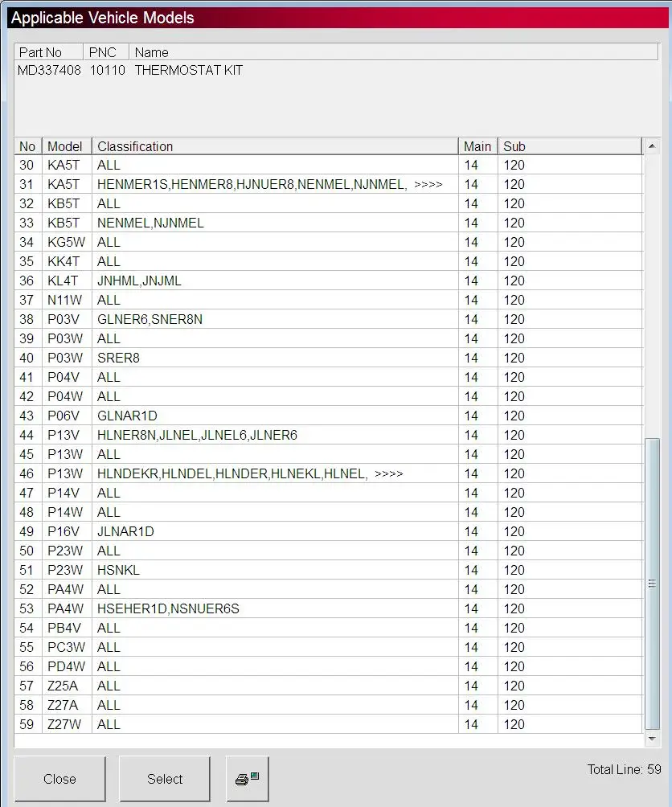672x807 pixels.
Task: Click PNC value 10110
Action: click(x=108, y=71)
